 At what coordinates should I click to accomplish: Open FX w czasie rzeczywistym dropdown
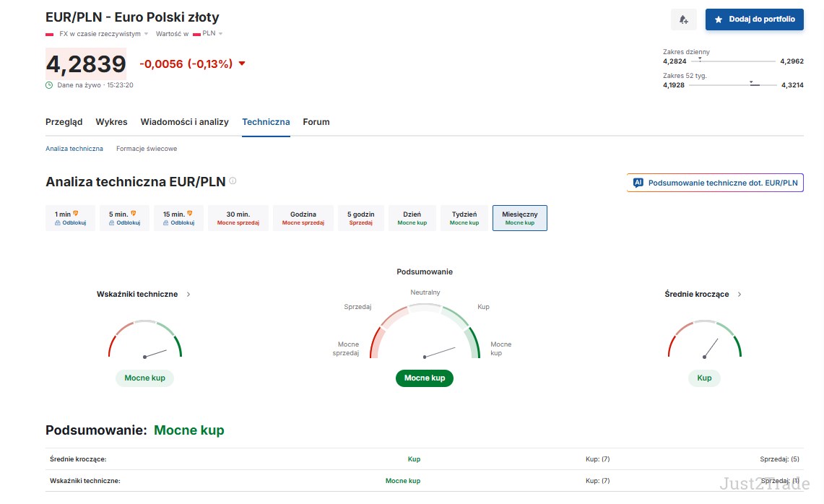click(x=103, y=34)
